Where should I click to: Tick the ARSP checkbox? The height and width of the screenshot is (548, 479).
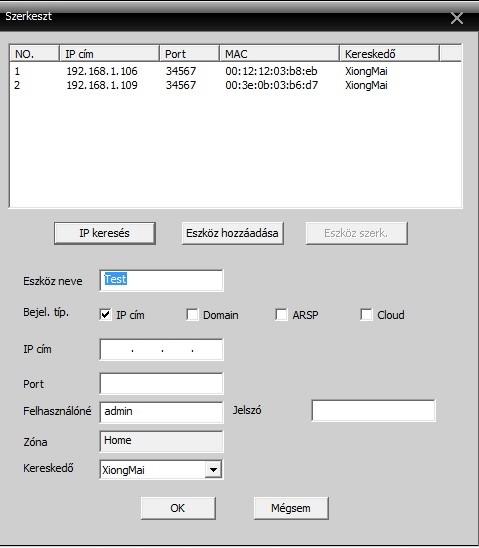[281, 315]
